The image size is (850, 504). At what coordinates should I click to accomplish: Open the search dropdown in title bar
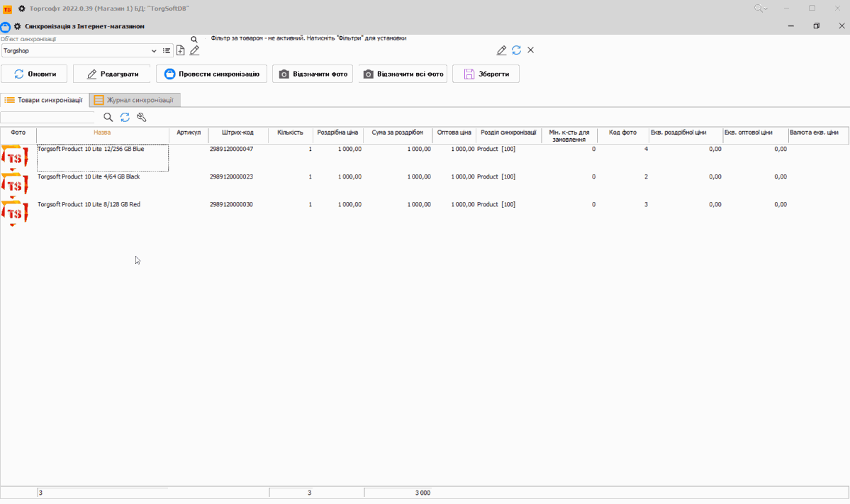click(761, 9)
